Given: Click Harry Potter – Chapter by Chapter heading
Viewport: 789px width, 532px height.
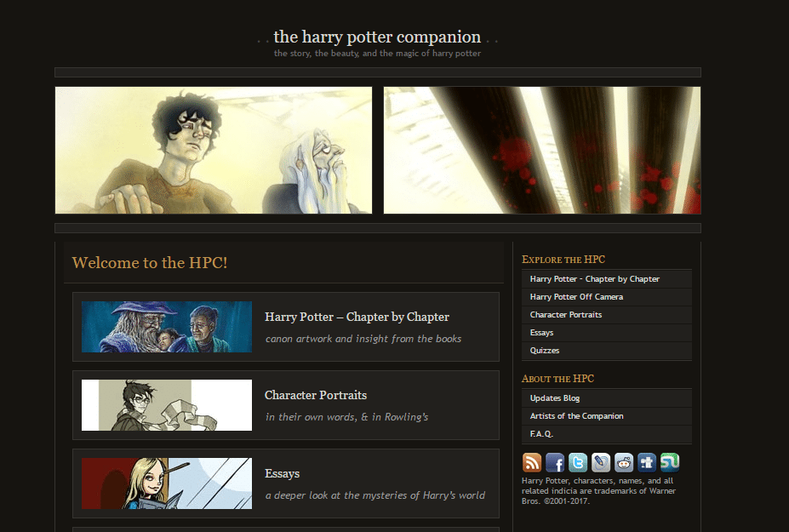Looking at the screenshot, I should (357, 317).
